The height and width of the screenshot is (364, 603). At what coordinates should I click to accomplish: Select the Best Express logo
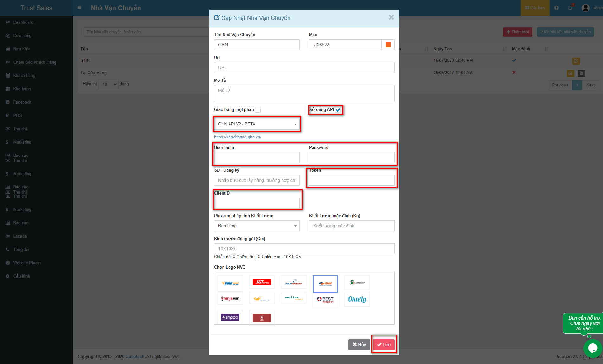(x=325, y=300)
